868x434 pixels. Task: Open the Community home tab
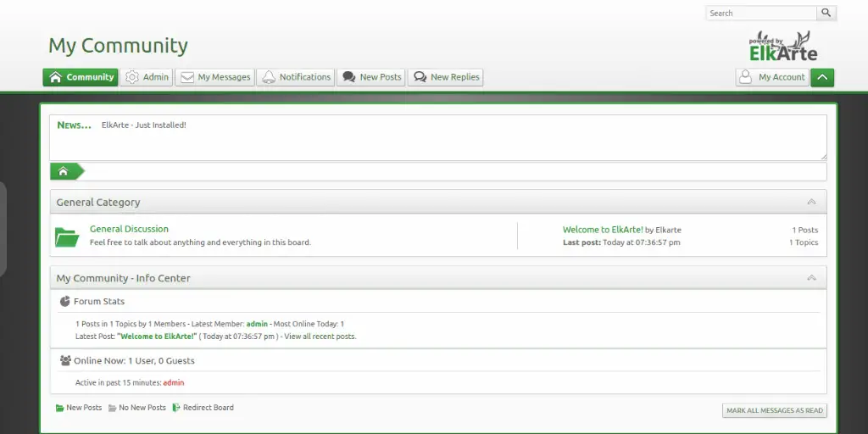coord(81,77)
